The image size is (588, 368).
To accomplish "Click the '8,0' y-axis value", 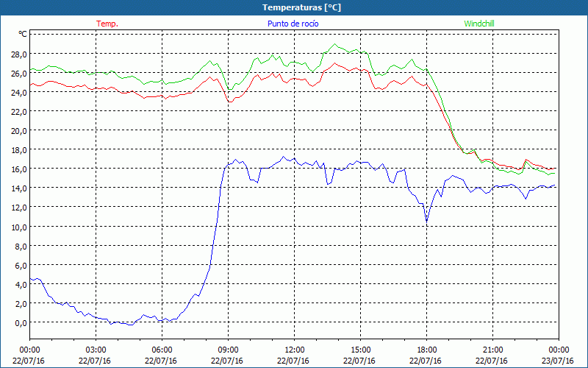I will (21, 246).
